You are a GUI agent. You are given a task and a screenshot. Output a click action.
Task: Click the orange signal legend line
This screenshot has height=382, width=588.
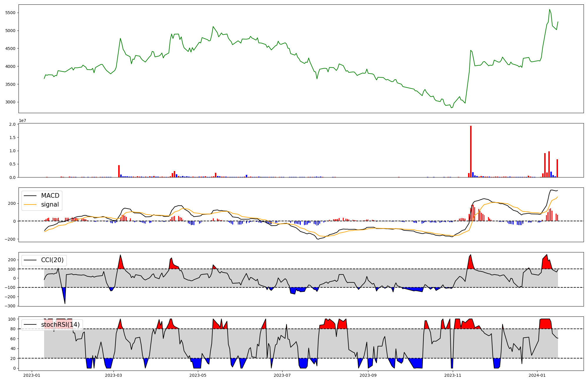(30, 205)
